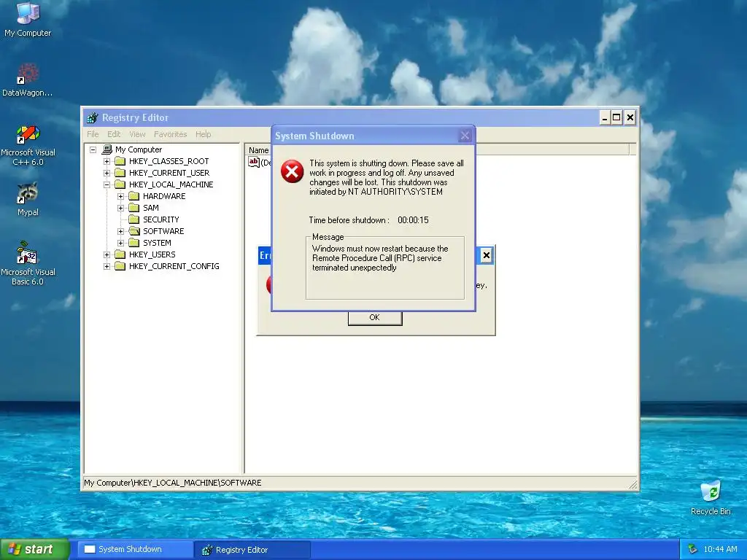The image size is (747, 560).
Task: Click the HKEY_USERS folder icon
Action: click(x=120, y=254)
